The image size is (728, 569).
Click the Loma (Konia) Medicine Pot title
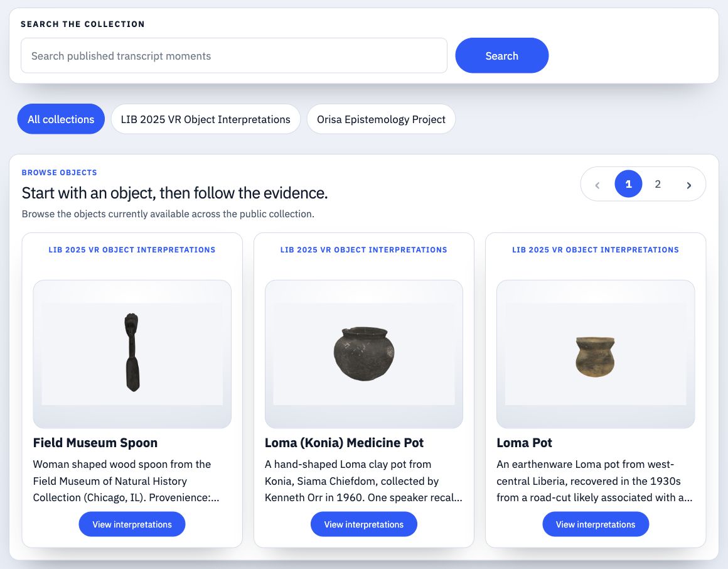tap(344, 443)
